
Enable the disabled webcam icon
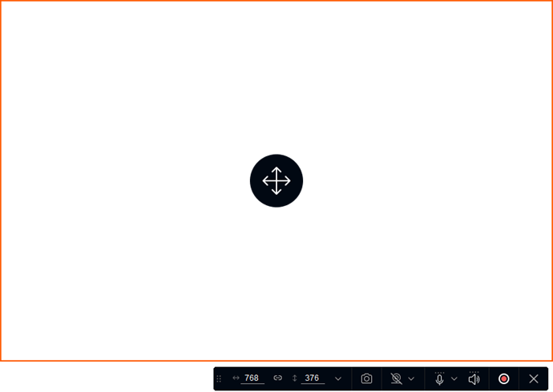397,379
